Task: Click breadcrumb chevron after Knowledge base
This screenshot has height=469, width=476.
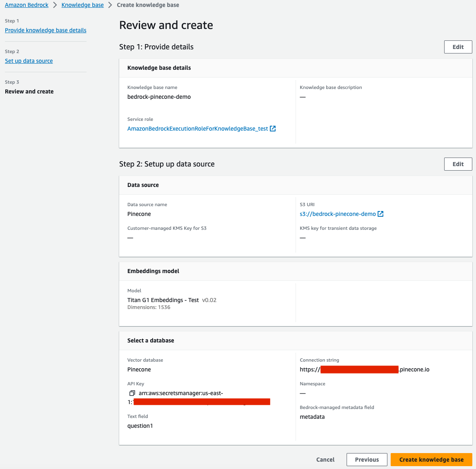Action: (110, 5)
